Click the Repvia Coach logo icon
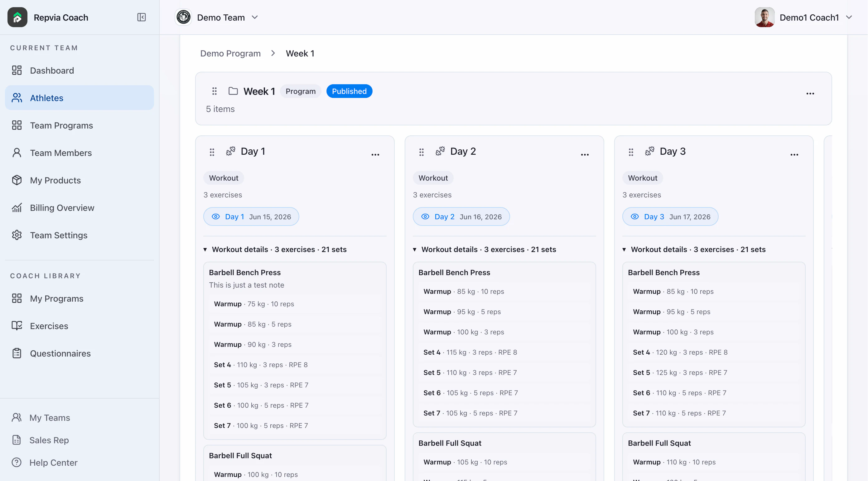The height and width of the screenshot is (481, 868). pos(17,17)
